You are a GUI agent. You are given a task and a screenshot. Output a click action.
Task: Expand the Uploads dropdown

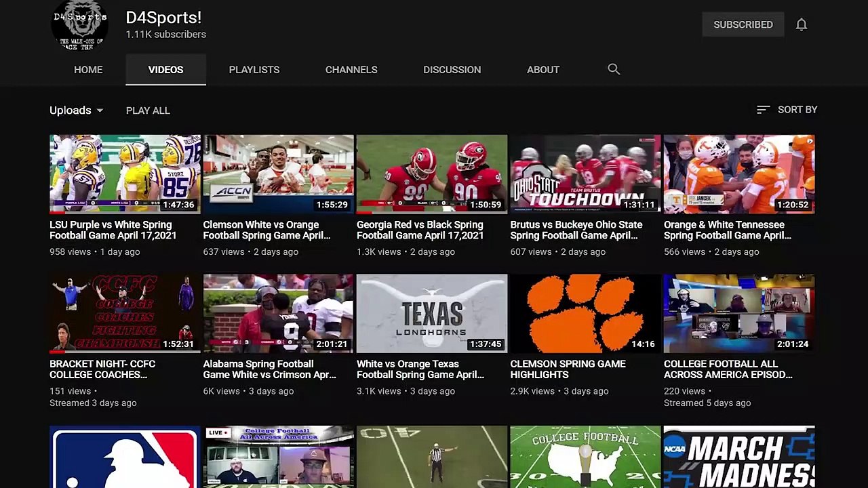[76, 110]
